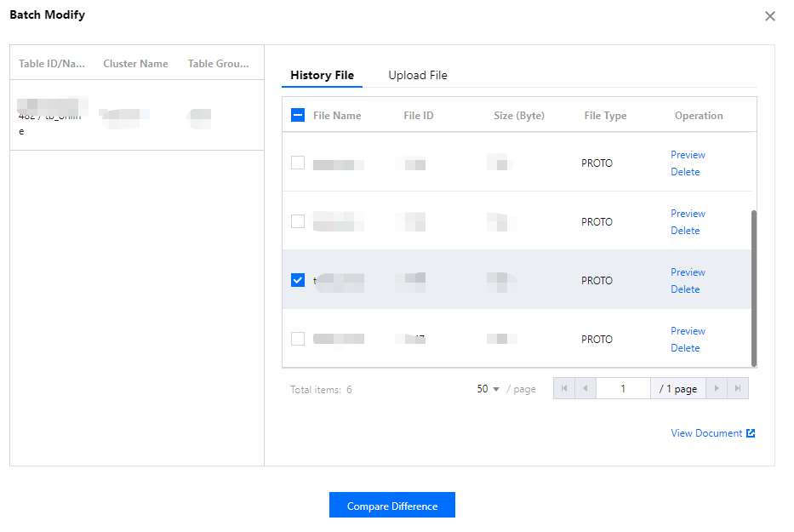Go to previous page of file list
The width and height of the screenshot is (794, 532).
click(x=586, y=389)
